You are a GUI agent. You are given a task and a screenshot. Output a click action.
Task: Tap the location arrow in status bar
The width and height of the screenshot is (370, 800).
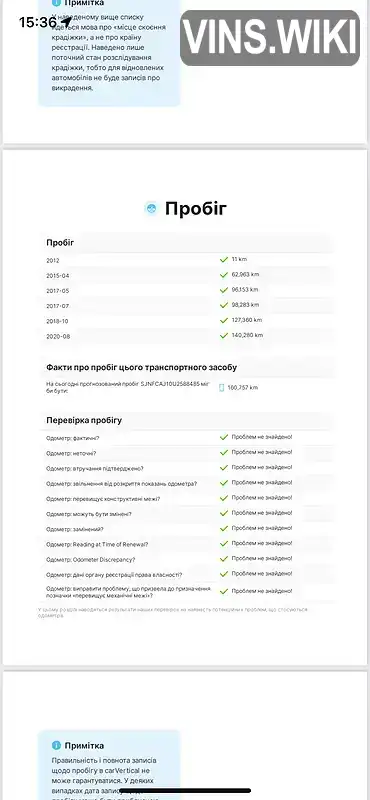point(66,22)
